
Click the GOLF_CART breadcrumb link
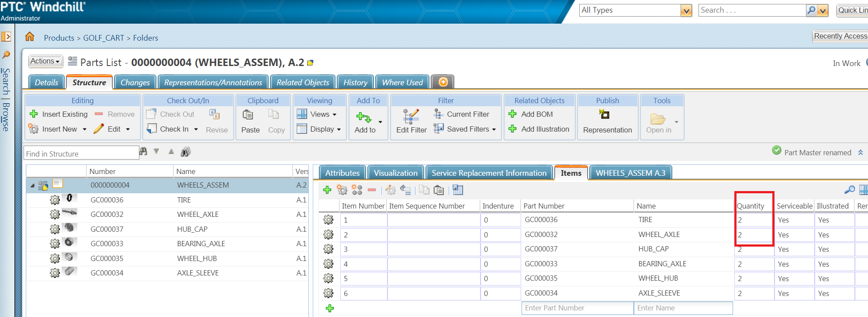[x=104, y=38]
